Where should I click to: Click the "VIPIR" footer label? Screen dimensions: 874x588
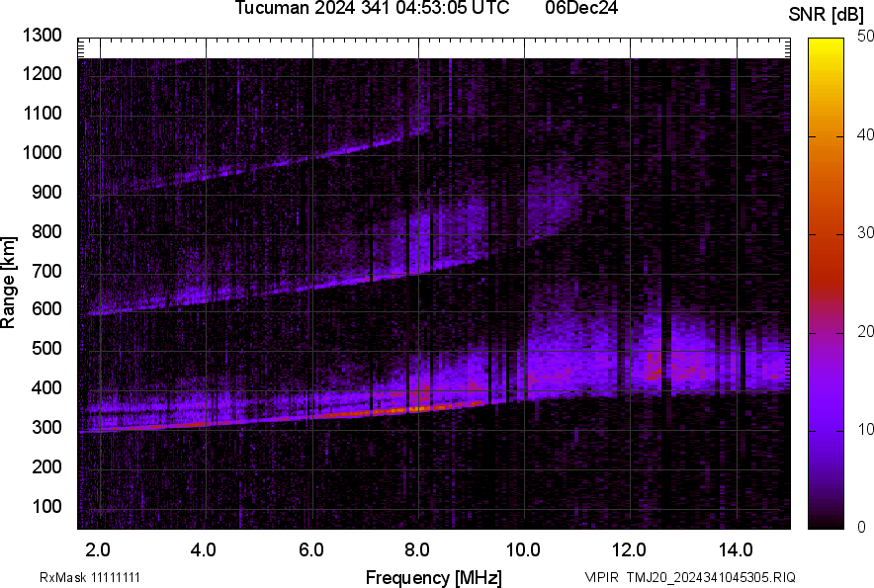tap(602, 577)
